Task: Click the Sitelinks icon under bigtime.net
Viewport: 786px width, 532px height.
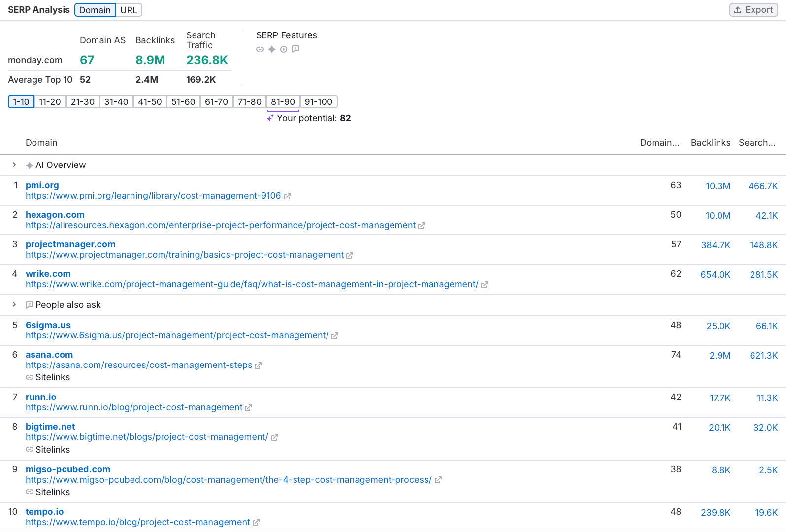Action: point(30,449)
